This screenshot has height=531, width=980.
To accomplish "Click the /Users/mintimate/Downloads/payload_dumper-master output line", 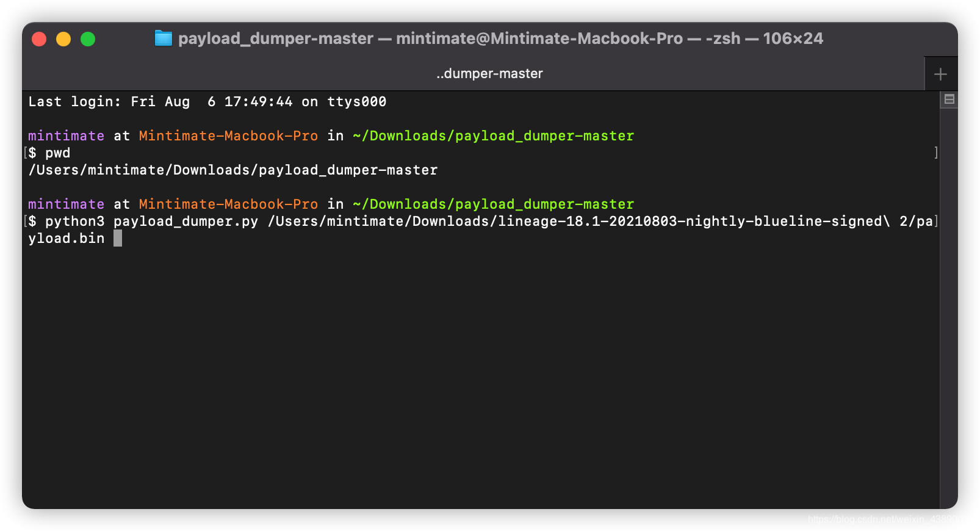I will [x=233, y=170].
